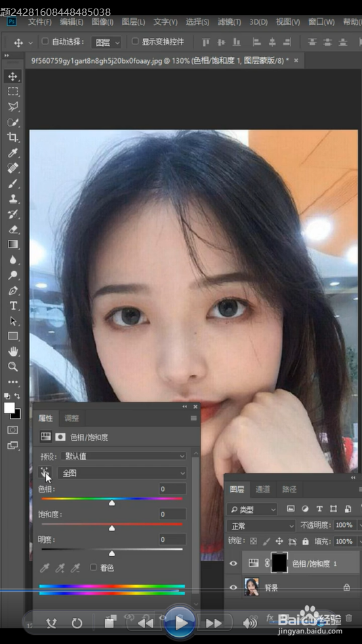Image resolution: width=362 pixels, height=644 pixels.
Task: Collapse the Properties panel to icons
Action: pos(185,406)
